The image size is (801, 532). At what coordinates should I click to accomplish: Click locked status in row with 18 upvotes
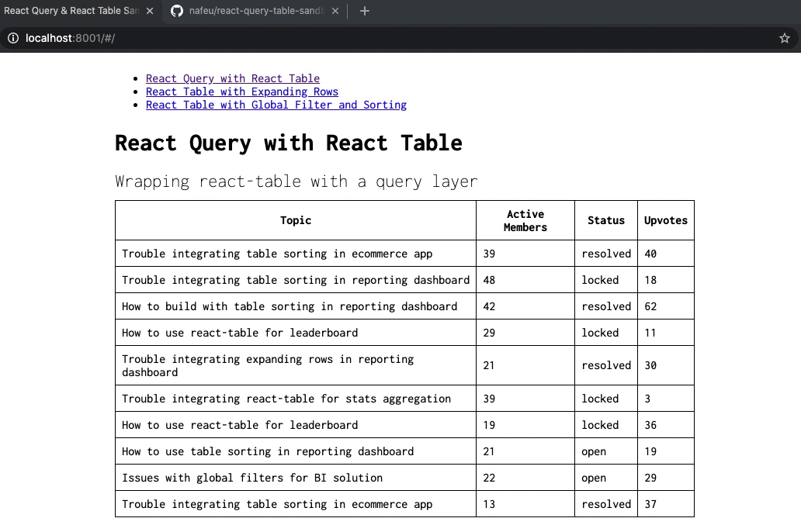(600, 280)
